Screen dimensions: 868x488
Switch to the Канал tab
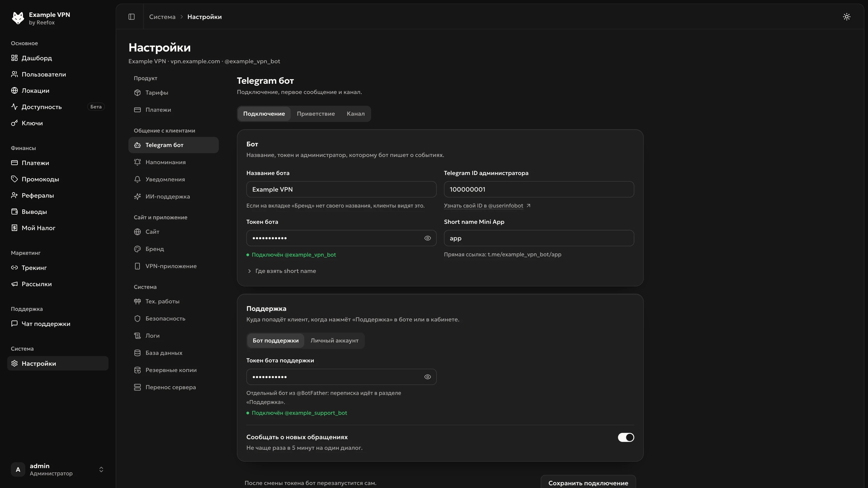point(356,114)
